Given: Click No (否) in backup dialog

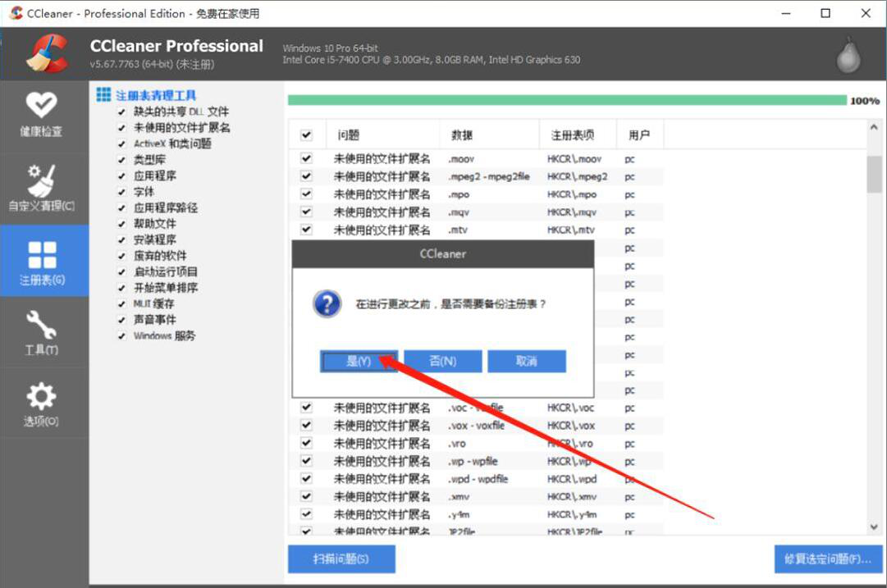Looking at the screenshot, I should point(443,362).
